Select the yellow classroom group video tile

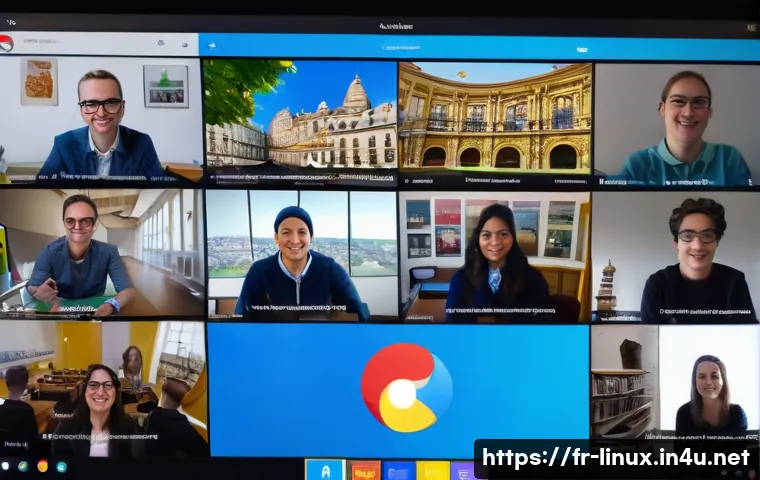pyautogui.click(x=103, y=388)
